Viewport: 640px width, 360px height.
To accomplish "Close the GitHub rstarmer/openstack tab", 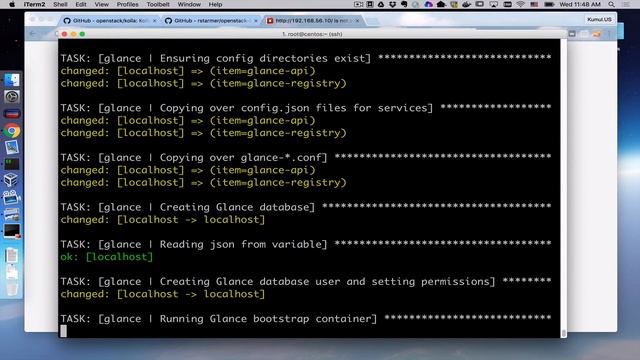I will click(256, 21).
